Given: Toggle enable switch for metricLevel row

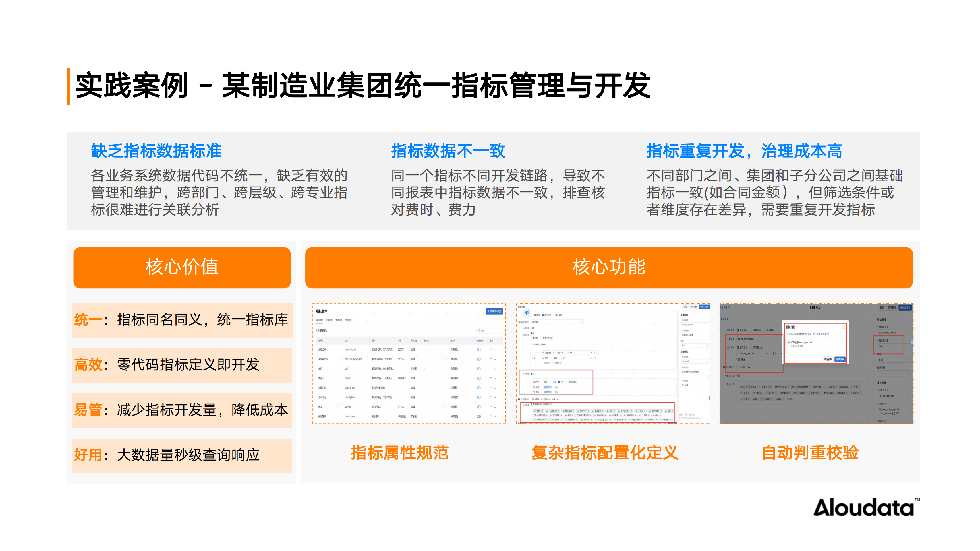Looking at the screenshot, I should click(479, 416).
